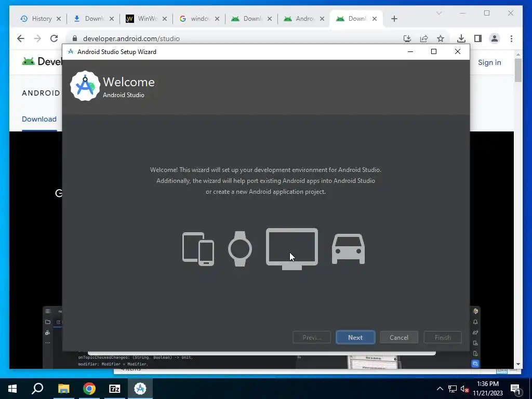Open File Explorer from the taskbar
Image resolution: width=532 pixels, height=399 pixels.
[x=63, y=389]
